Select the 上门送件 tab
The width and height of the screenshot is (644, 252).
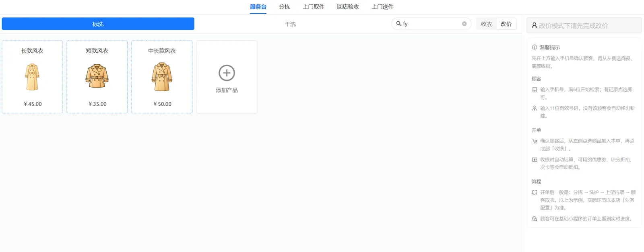[382, 7]
